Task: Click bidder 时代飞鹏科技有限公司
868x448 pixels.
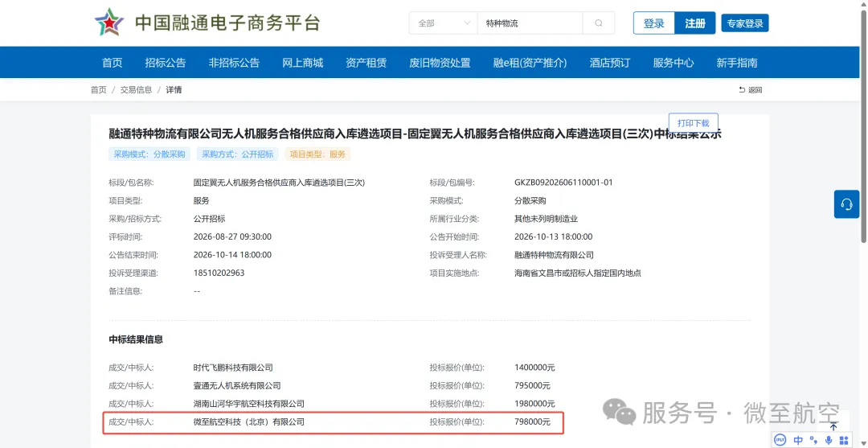Action: click(233, 368)
